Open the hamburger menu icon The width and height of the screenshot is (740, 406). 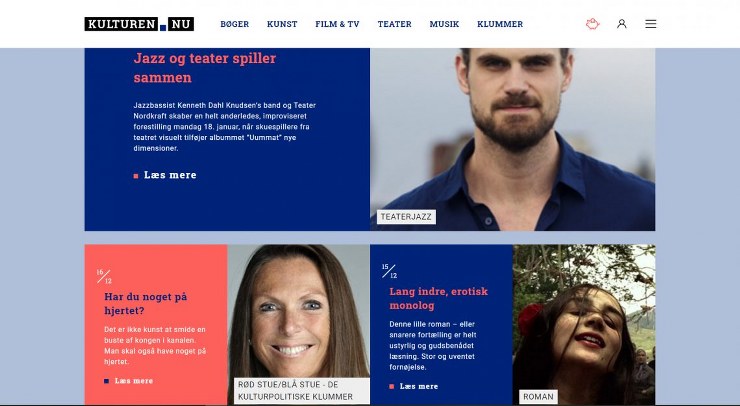pos(651,24)
